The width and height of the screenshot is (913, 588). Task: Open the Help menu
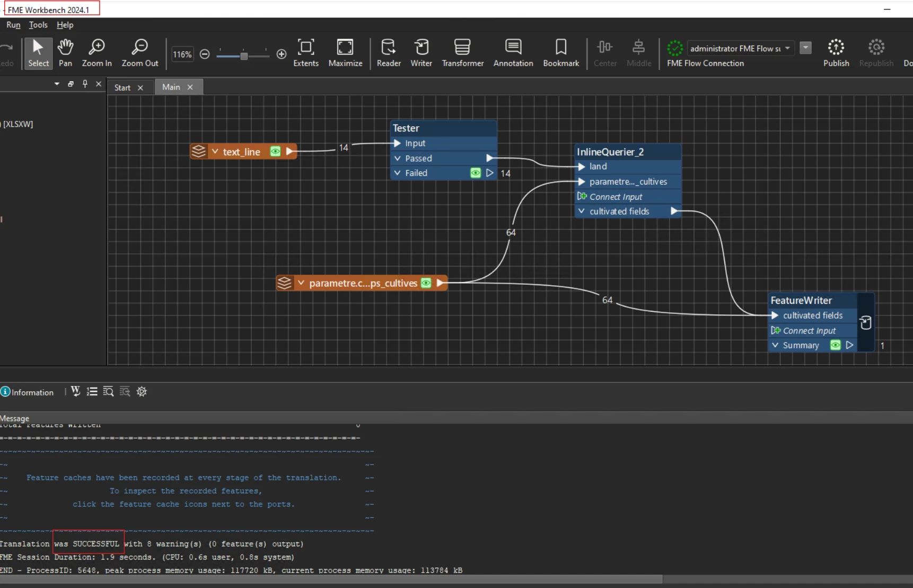coord(65,25)
